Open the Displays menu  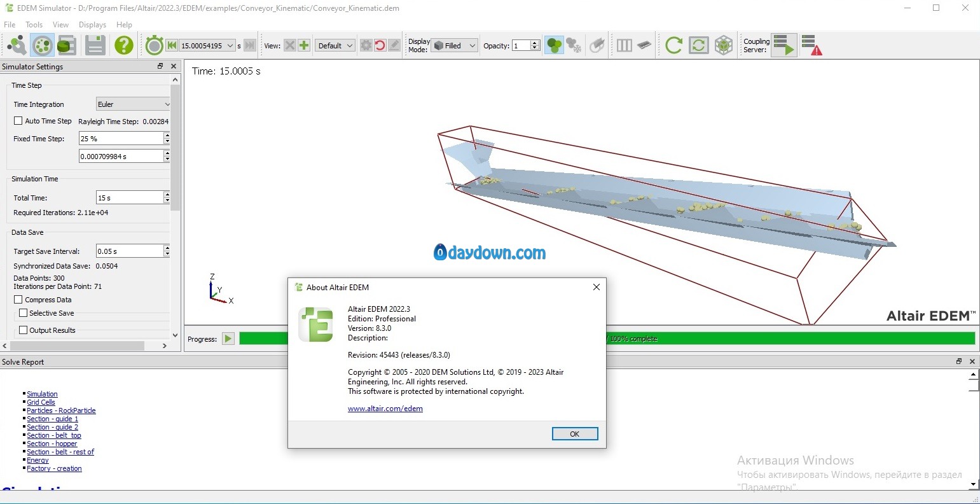tap(93, 25)
